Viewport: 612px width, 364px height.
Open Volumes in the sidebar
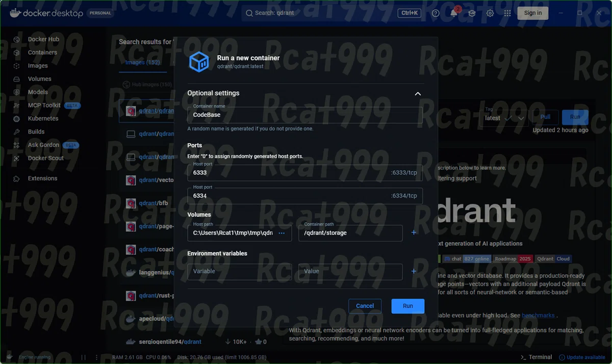[x=40, y=79]
